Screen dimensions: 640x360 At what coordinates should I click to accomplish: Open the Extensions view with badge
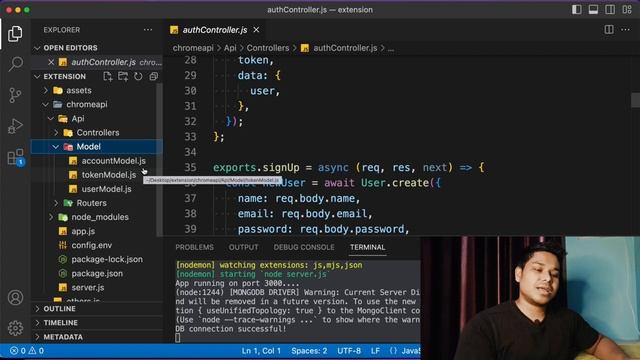[x=16, y=157]
